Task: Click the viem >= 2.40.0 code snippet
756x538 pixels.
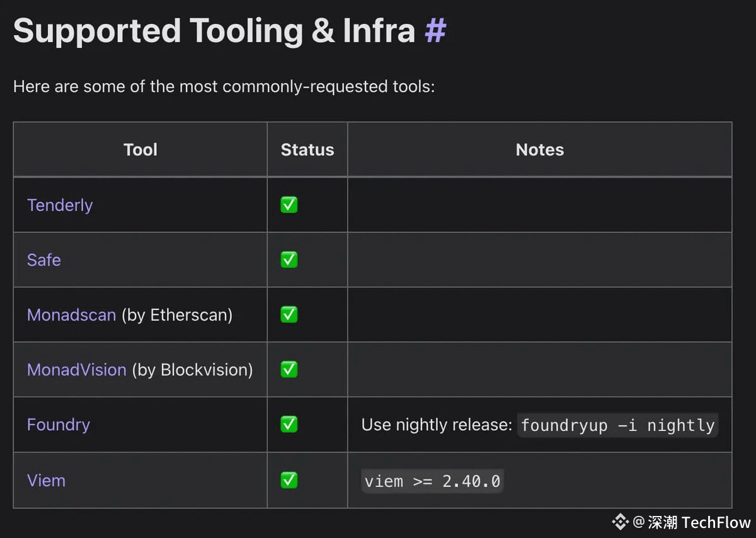Action: coord(432,481)
